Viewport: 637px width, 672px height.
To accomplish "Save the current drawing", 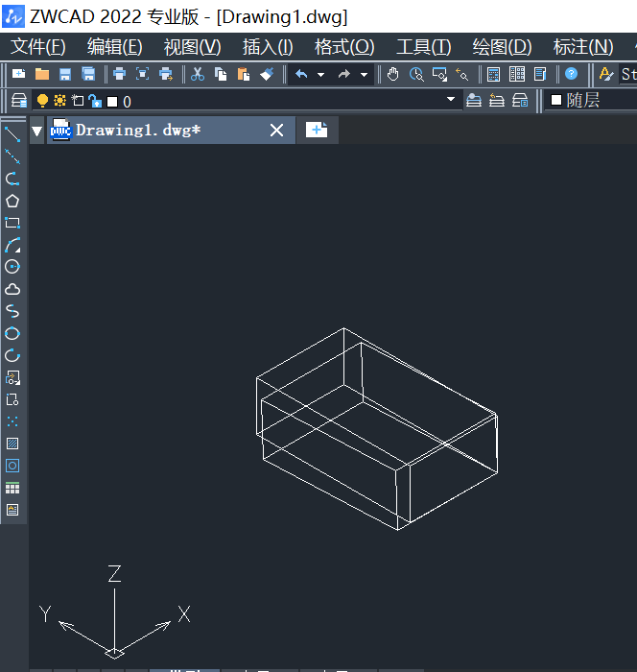I will (65, 74).
